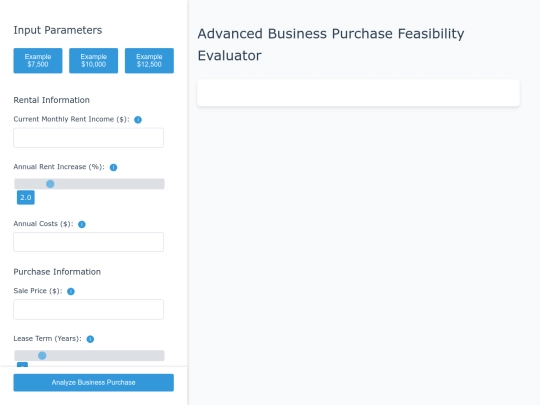Focus the Current Monthly Rent Income field

coord(89,138)
